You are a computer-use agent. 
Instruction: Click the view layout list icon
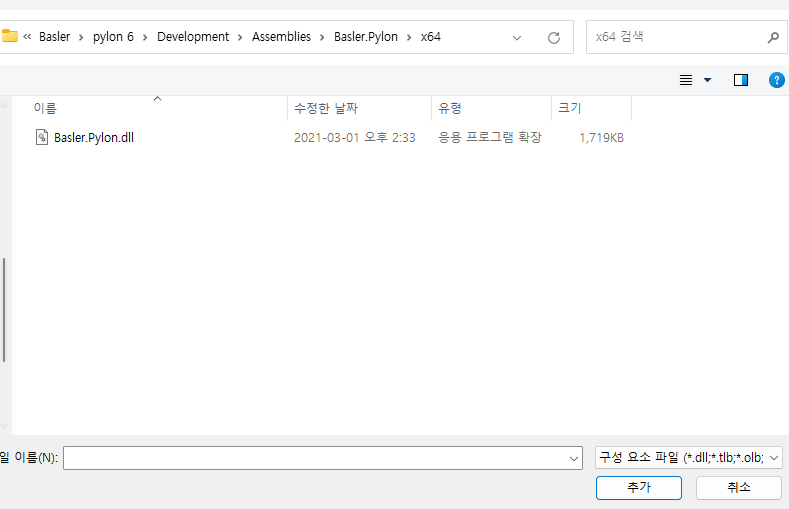point(686,80)
